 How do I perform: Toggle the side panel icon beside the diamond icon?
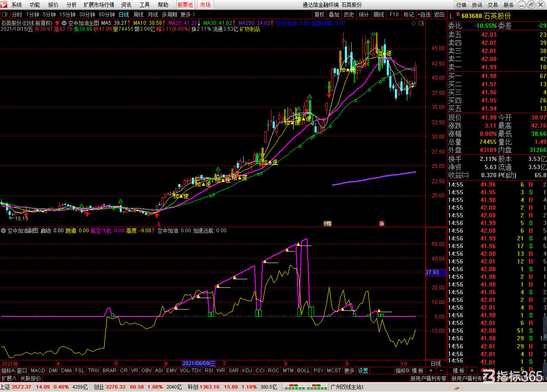click(x=421, y=23)
